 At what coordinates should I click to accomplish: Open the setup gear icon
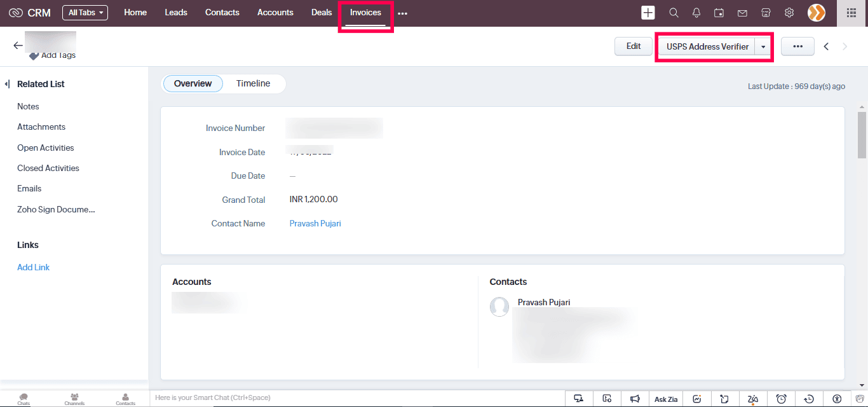point(789,13)
